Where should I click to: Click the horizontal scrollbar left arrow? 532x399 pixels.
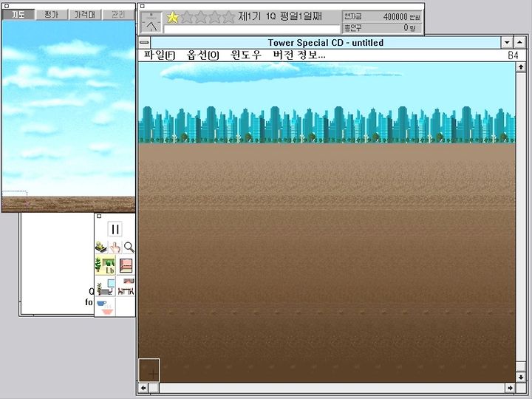(x=143, y=388)
